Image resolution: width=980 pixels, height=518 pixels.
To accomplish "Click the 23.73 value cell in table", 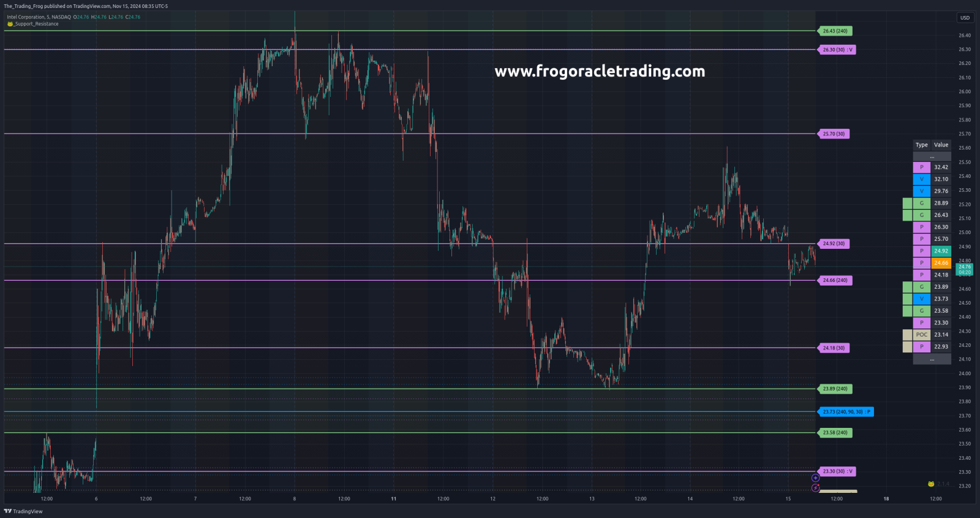I will (941, 299).
